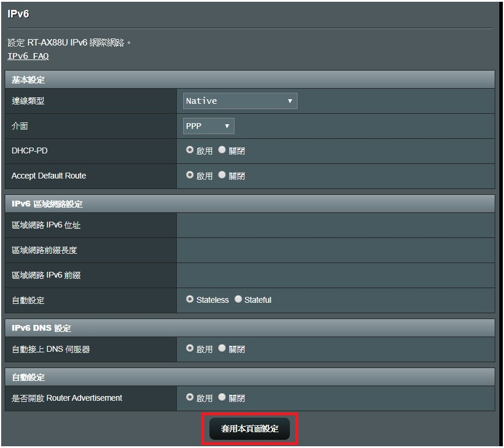The image size is (504, 448).
Task: Enable Accept Default Route 啟用 radio
Action: tap(190, 175)
